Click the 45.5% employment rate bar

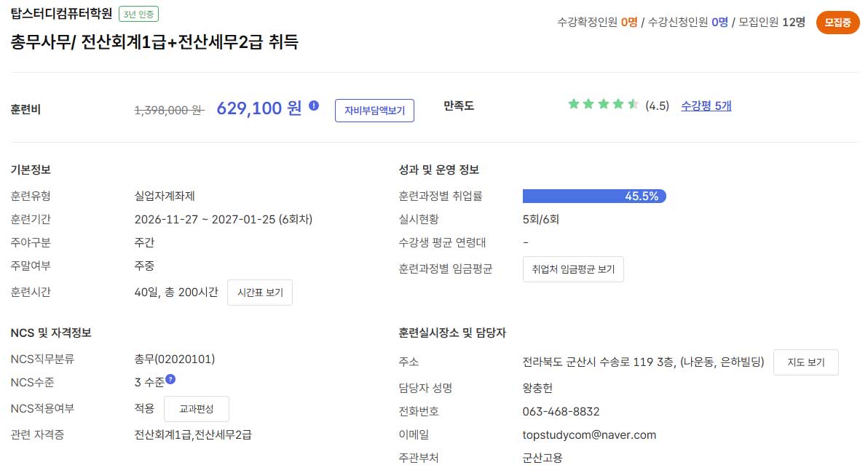click(594, 196)
